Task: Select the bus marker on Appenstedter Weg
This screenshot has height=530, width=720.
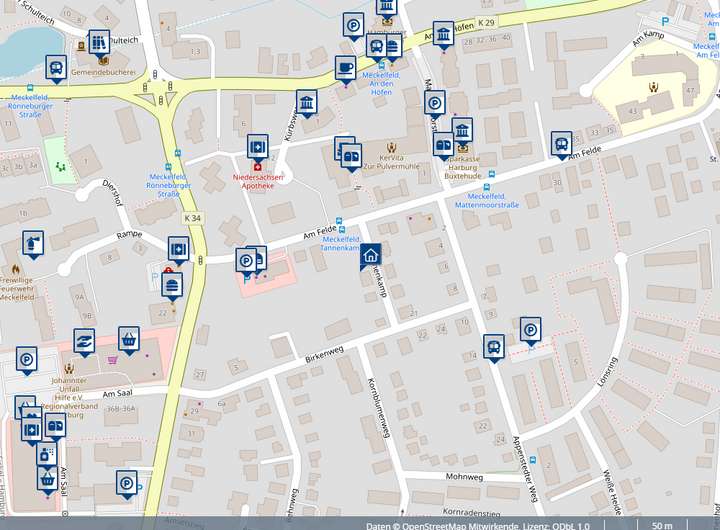Action: (x=493, y=346)
